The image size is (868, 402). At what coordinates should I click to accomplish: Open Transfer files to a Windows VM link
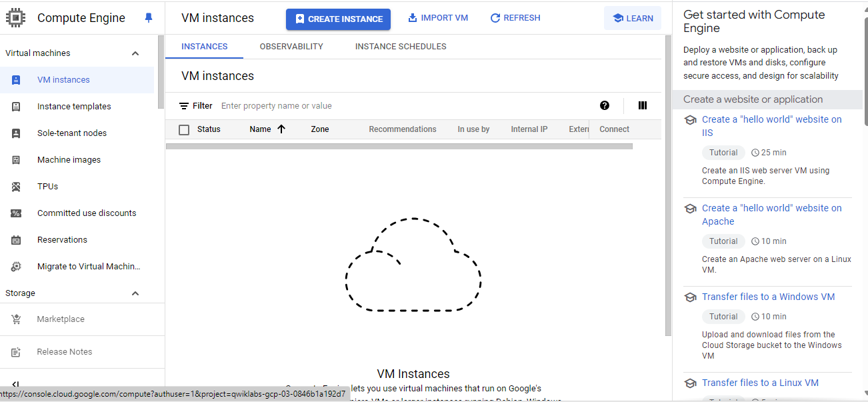click(768, 297)
